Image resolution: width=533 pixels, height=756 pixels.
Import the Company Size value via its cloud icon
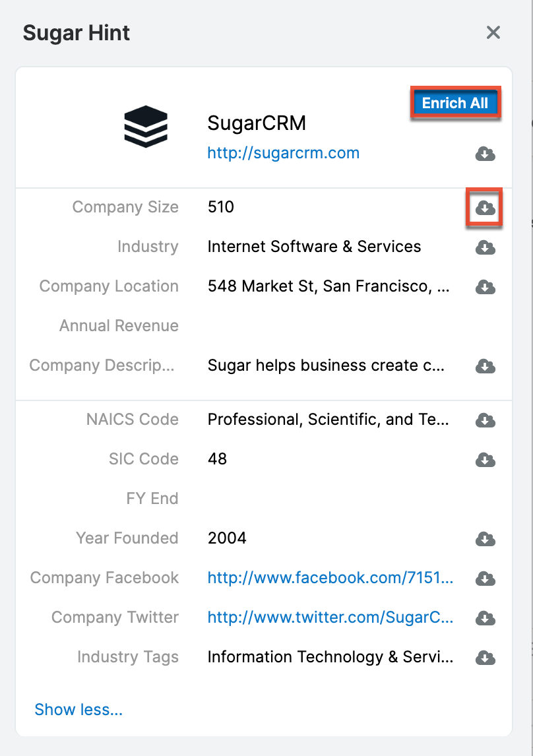(484, 208)
